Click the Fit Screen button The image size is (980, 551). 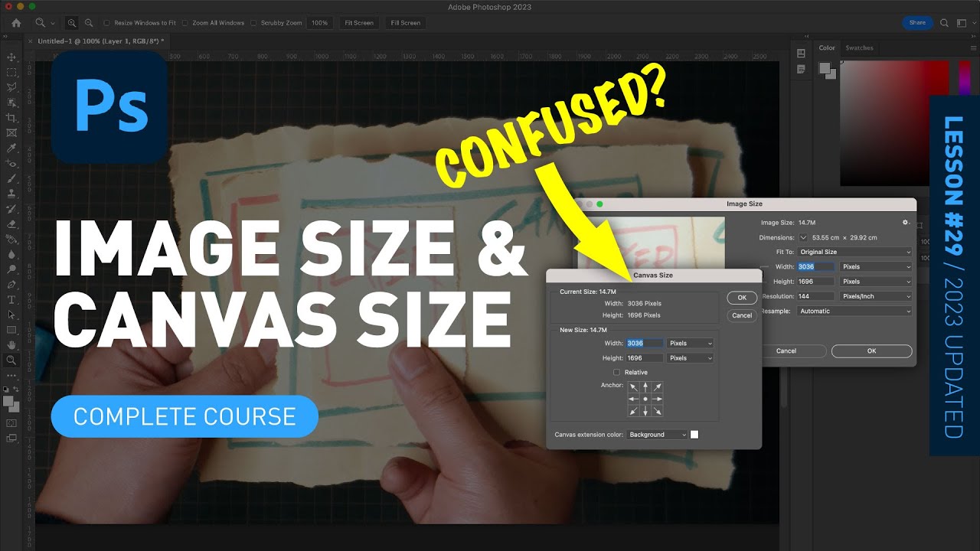pyautogui.click(x=359, y=23)
